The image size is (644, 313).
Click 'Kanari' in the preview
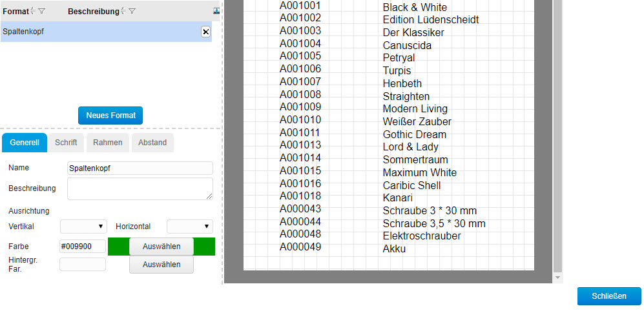pyautogui.click(x=397, y=198)
